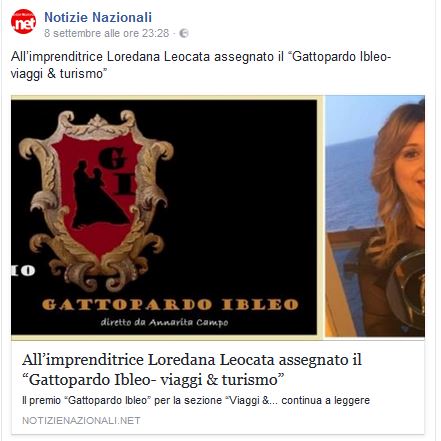Open the serif article headline link
The image size is (441, 441).
pos(192,369)
